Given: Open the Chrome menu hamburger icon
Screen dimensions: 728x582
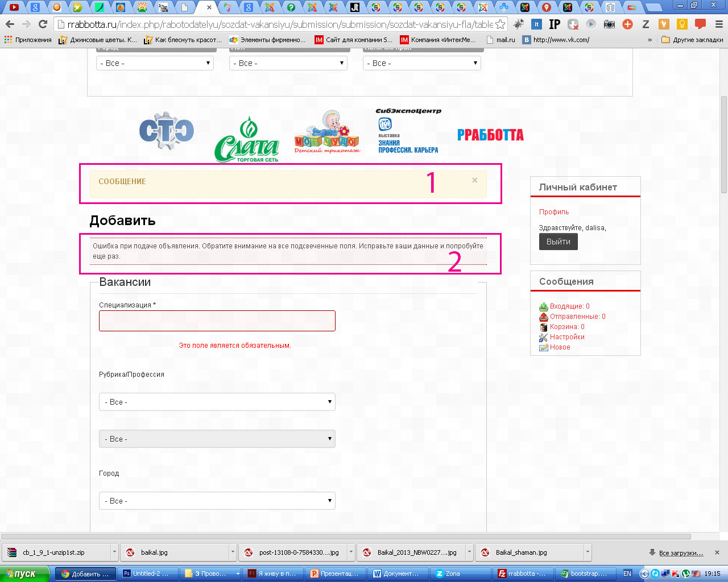Looking at the screenshot, I should 719,24.
